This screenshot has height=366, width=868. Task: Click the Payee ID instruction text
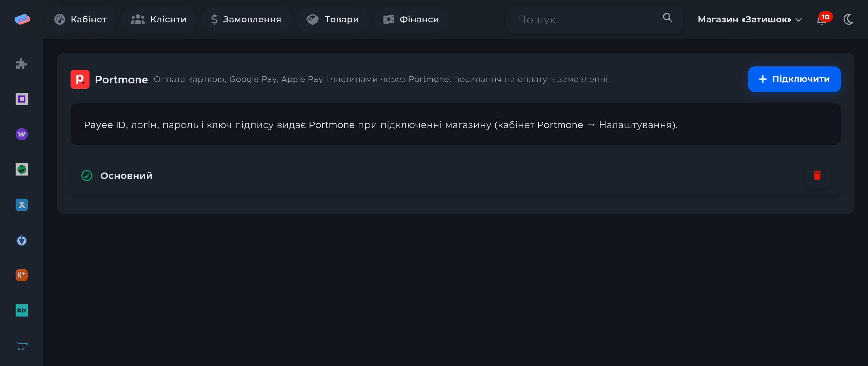(381, 125)
